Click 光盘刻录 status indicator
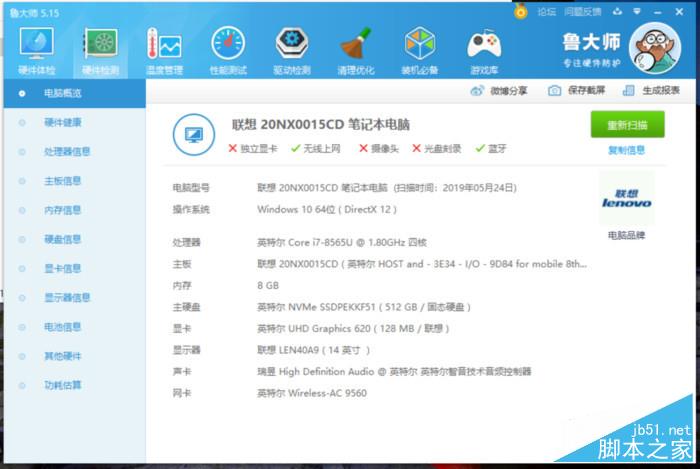Viewport: 700px width, 469px height. (437, 149)
